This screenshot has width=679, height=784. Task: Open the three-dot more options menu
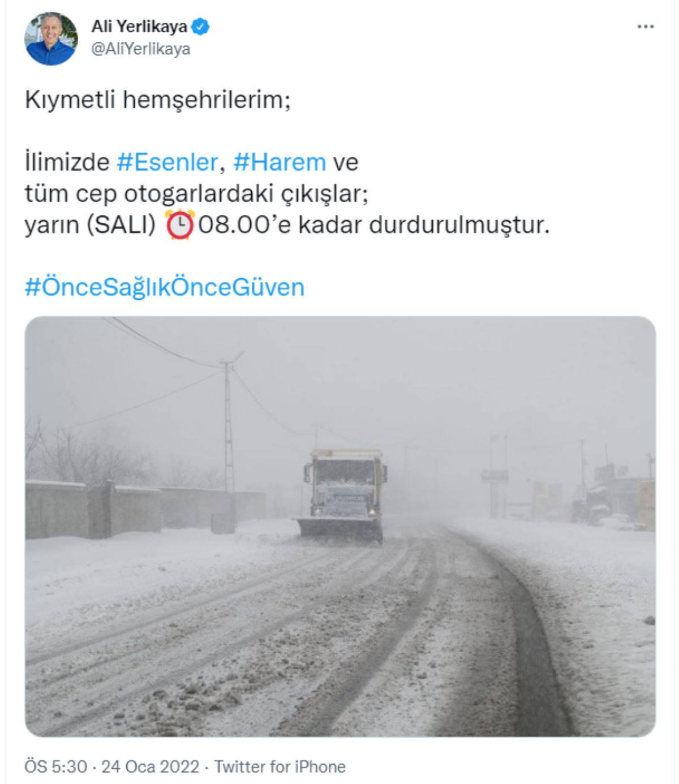tap(645, 27)
